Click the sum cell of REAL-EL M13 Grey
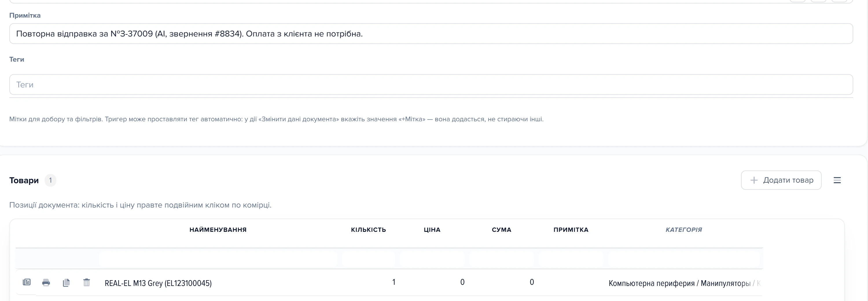Viewport: 868px width, 301px height. point(501,282)
